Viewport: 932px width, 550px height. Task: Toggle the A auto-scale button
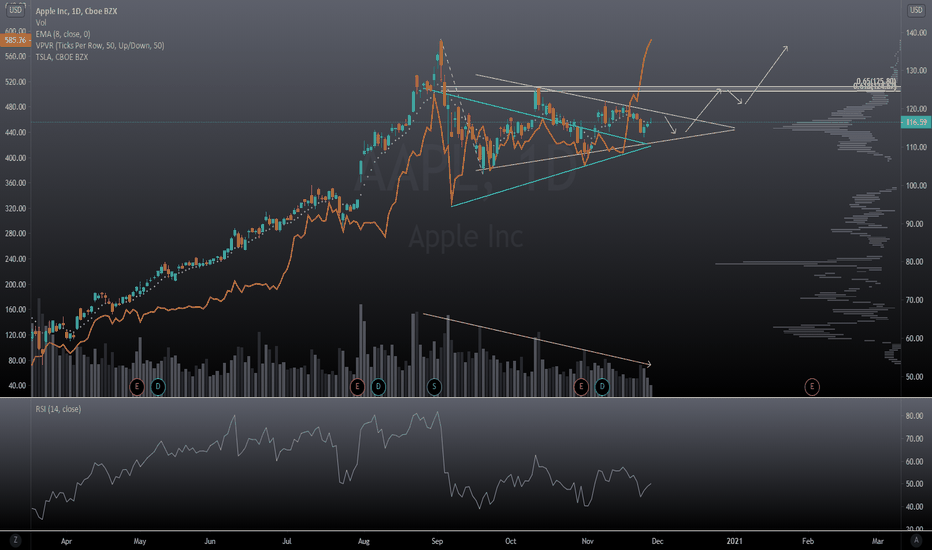coord(915,540)
